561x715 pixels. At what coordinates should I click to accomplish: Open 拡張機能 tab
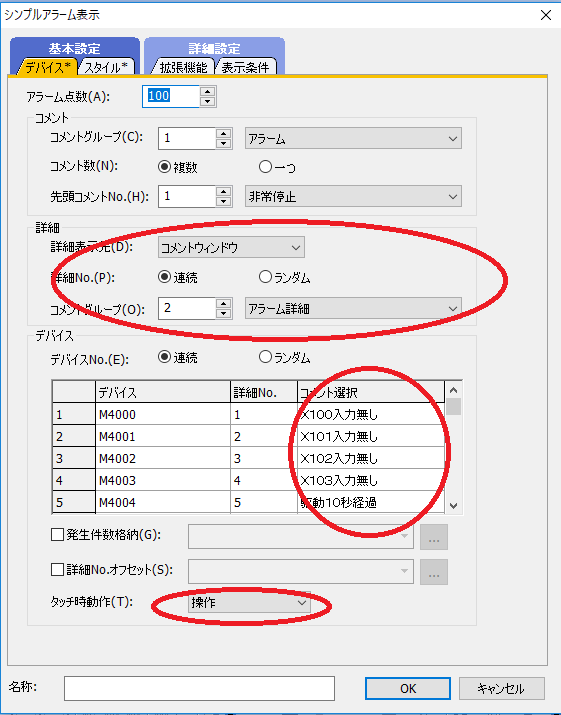(x=182, y=67)
